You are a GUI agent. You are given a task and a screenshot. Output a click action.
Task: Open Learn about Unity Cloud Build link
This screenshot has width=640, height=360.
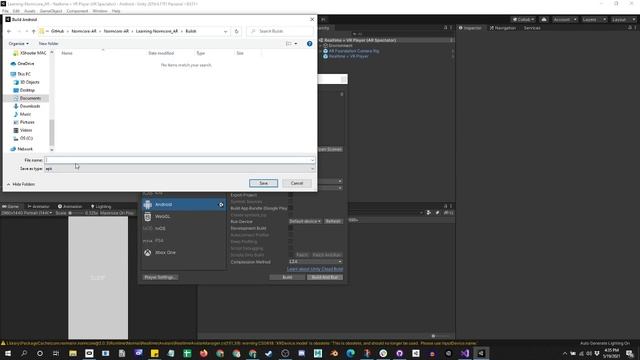coord(315,269)
